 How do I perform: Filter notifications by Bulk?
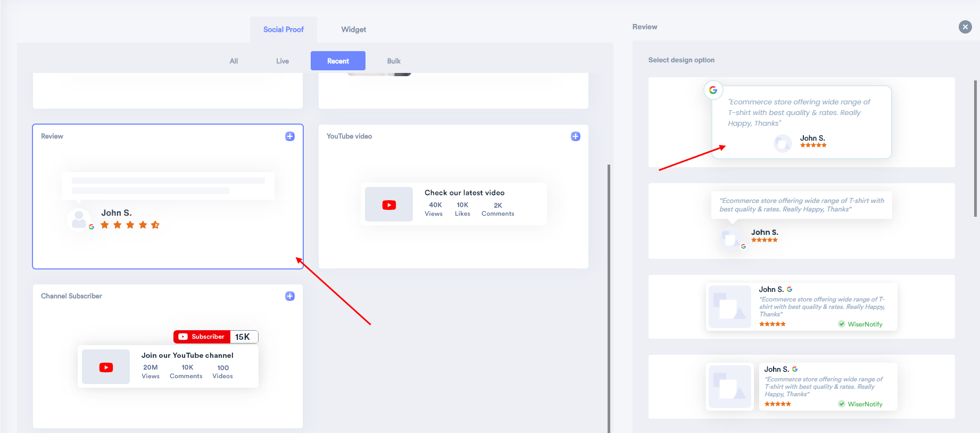[394, 61]
